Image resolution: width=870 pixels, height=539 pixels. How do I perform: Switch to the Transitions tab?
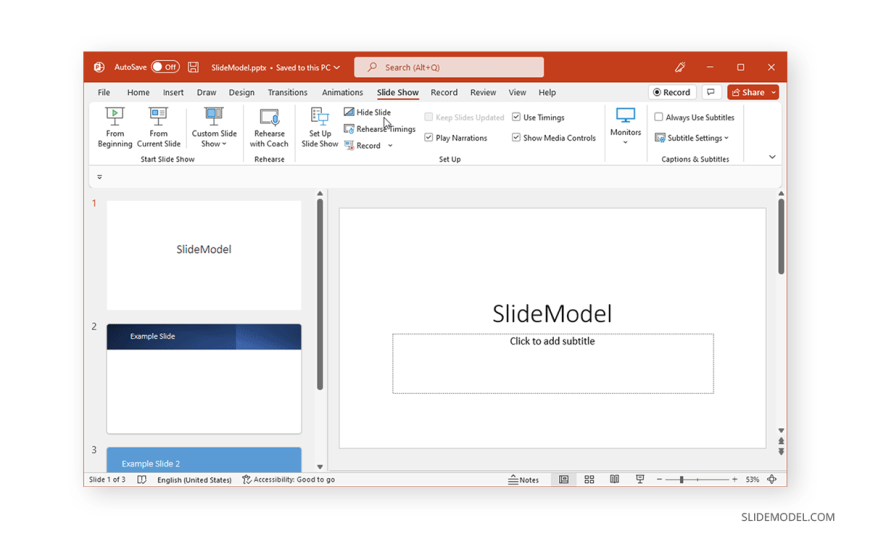point(287,92)
